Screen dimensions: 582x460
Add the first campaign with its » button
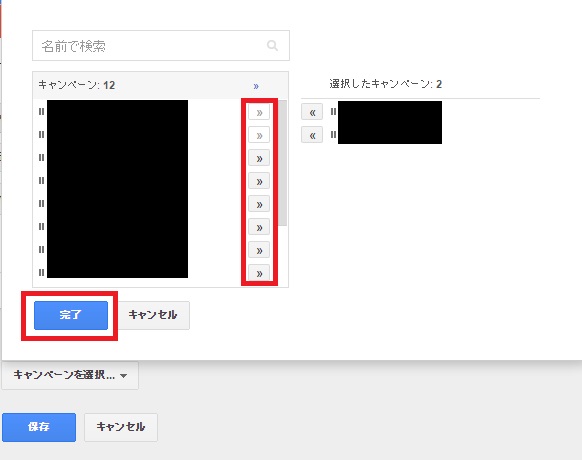click(259, 112)
